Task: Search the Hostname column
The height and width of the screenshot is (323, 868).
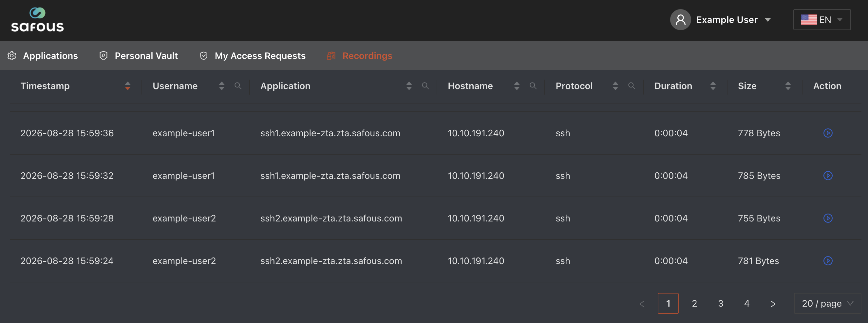Action: pos(533,85)
